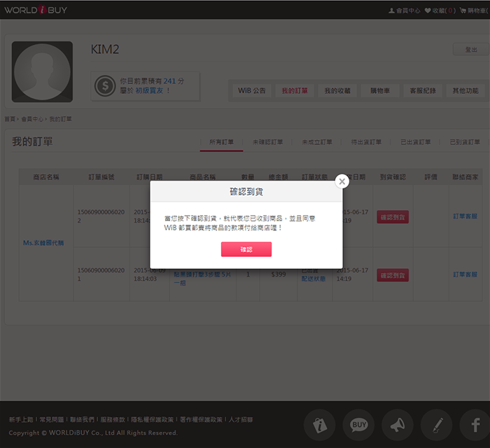Open the 購物車 menu tab

click(380, 90)
